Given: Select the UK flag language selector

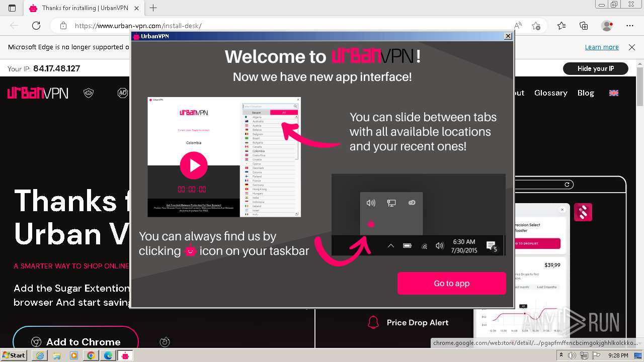Looking at the screenshot, I should (614, 93).
